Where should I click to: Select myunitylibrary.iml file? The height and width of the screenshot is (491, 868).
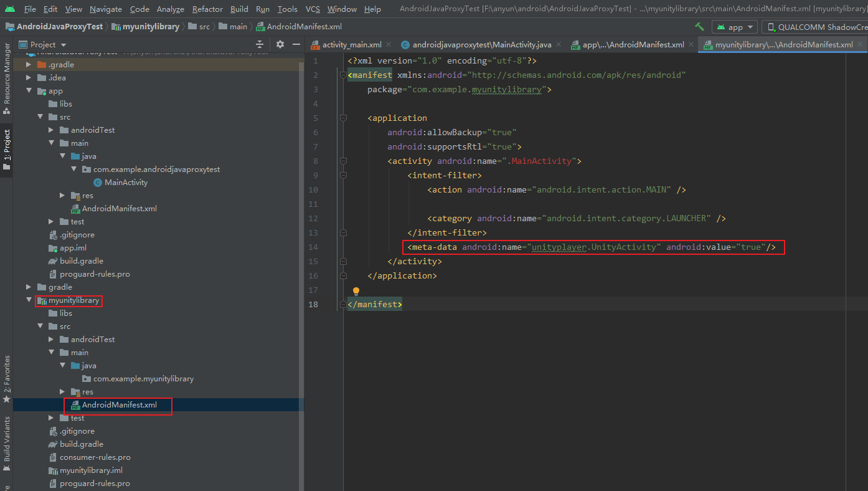point(91,470)
